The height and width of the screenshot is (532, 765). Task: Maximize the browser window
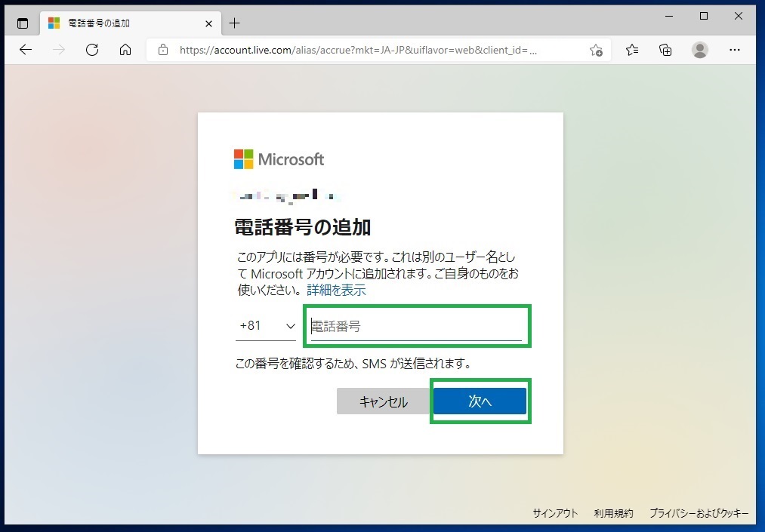click(704, 16)
